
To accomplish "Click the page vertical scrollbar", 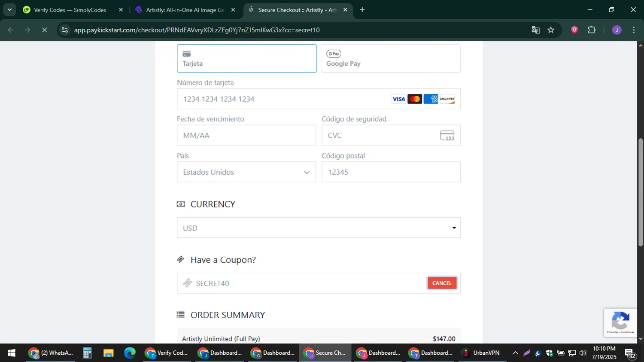I will pos(641,192).
